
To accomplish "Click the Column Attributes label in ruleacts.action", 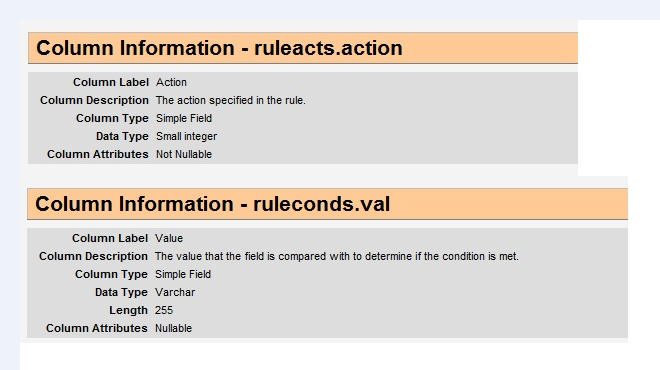I will coord(98,154).
